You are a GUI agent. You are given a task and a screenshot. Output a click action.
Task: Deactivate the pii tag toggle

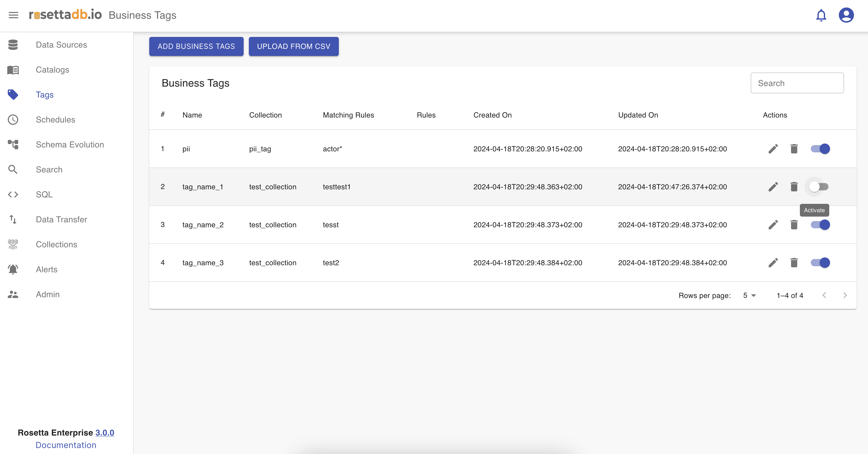820,149
